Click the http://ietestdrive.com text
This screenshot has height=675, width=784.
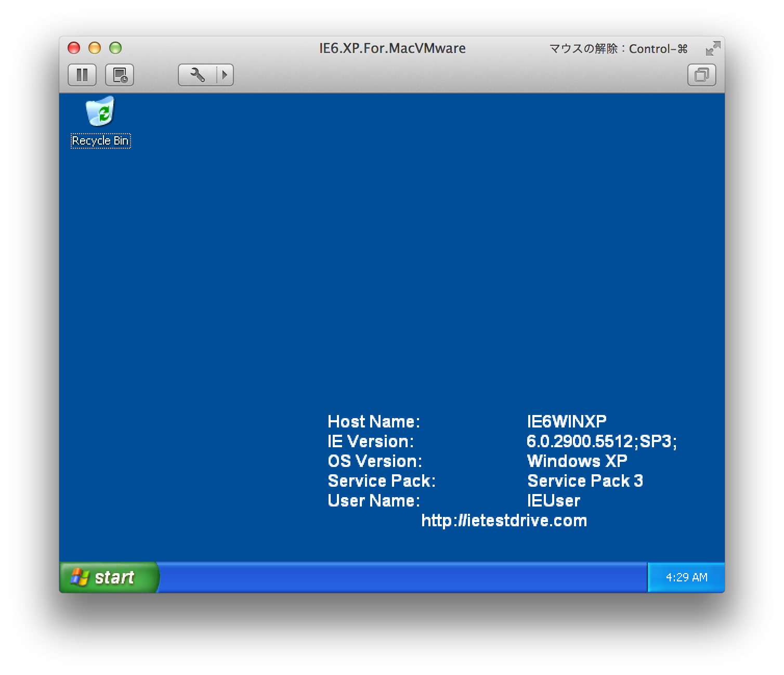(504, 521)
